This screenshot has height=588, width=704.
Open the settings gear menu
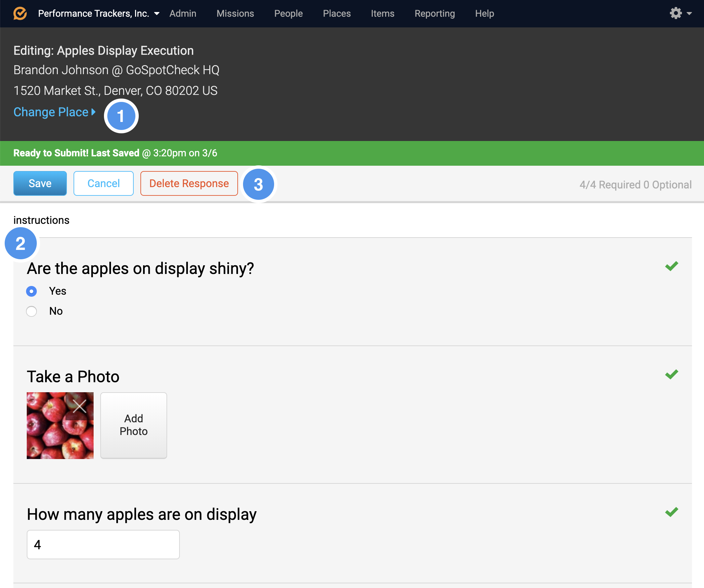[x=676, y=13]
